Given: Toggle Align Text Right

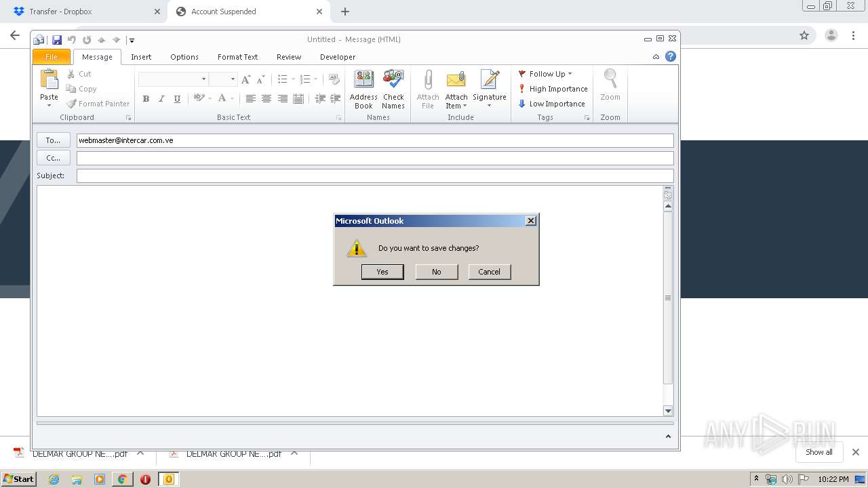Looking at the screenshot, I should [x=282, y=99].
